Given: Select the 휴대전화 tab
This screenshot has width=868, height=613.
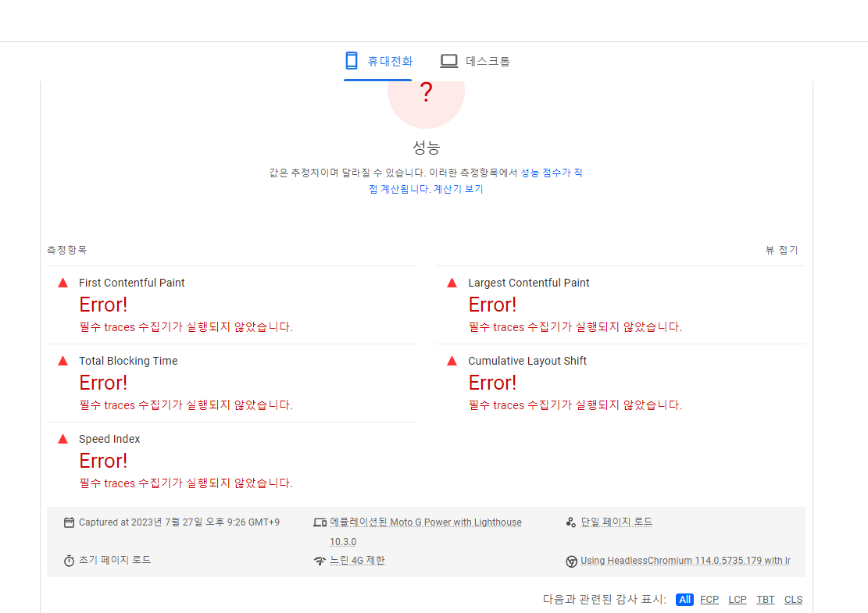Looking at the screenshot, I should pos(378,59).
